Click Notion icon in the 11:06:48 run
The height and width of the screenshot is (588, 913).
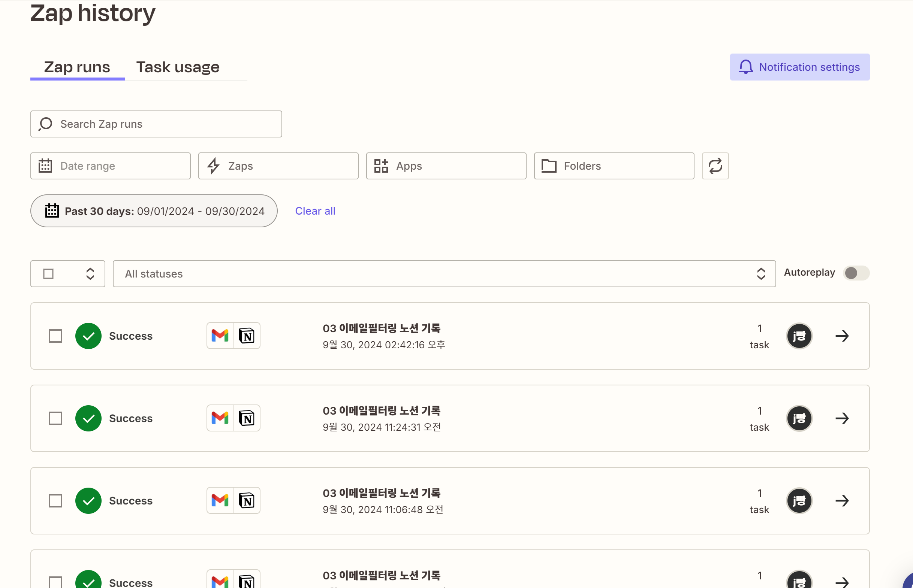tap(246, 500)
